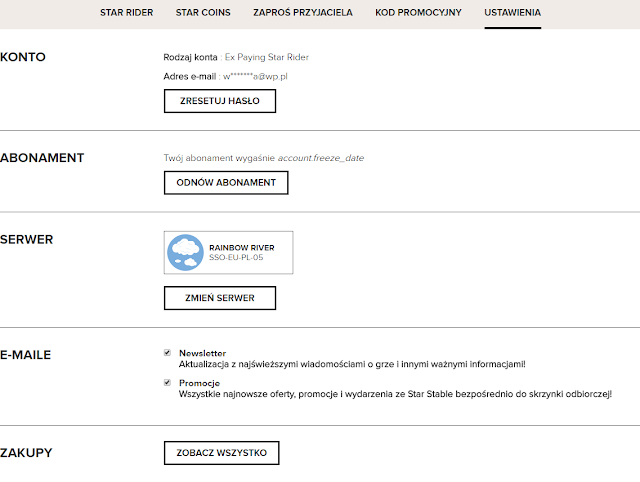Go to ZAPROŚ PRZYJACIELA tab
Screen dimensions: 640x482
(303, 13)
